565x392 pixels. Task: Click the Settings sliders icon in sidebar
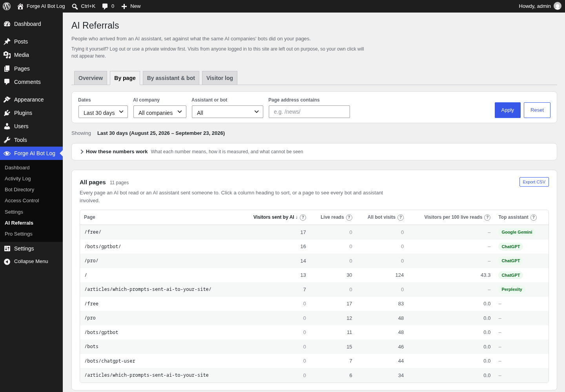[7, 249]
